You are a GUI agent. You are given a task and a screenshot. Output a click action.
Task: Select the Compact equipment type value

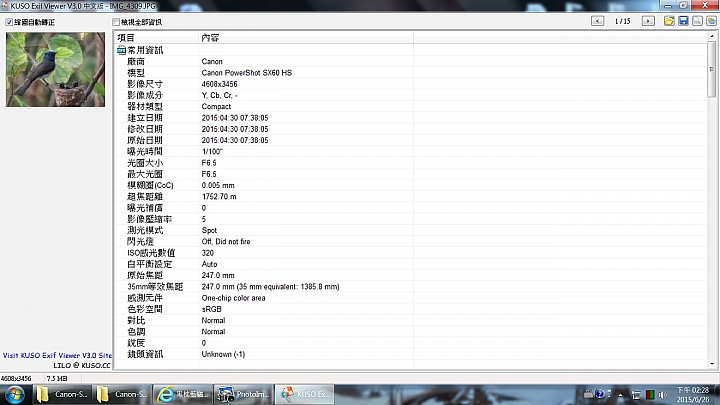point(216,107)
